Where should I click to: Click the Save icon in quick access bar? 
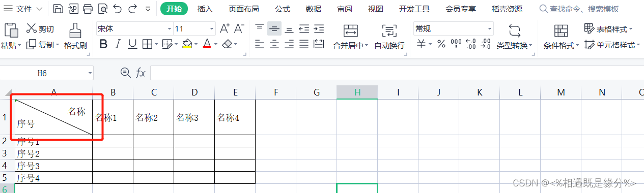click(x=58, y=9)
